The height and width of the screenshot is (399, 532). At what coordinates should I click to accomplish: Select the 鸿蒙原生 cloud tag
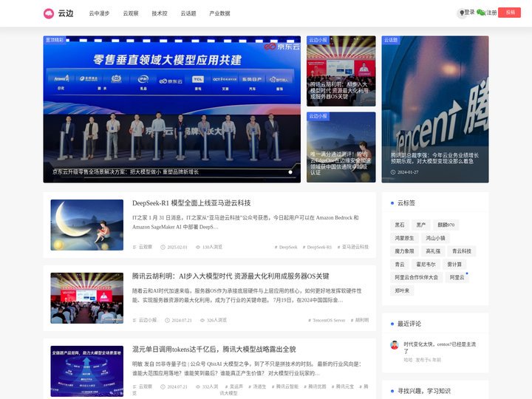click(404, 238)
